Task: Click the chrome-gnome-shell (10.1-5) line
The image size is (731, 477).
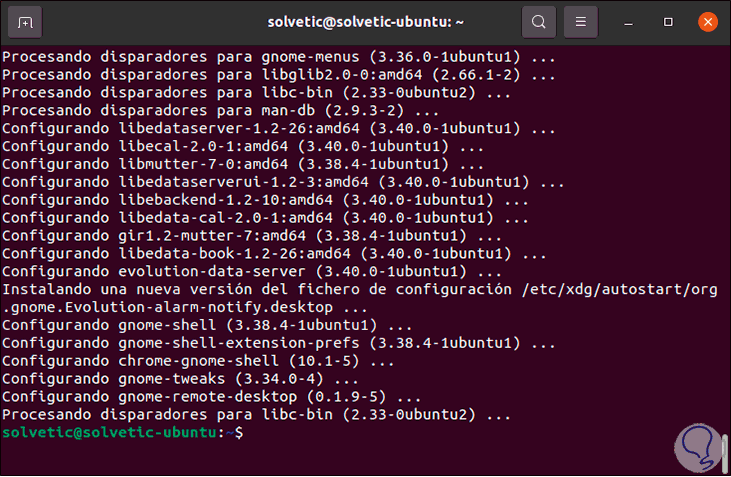Action: (198, 361)
